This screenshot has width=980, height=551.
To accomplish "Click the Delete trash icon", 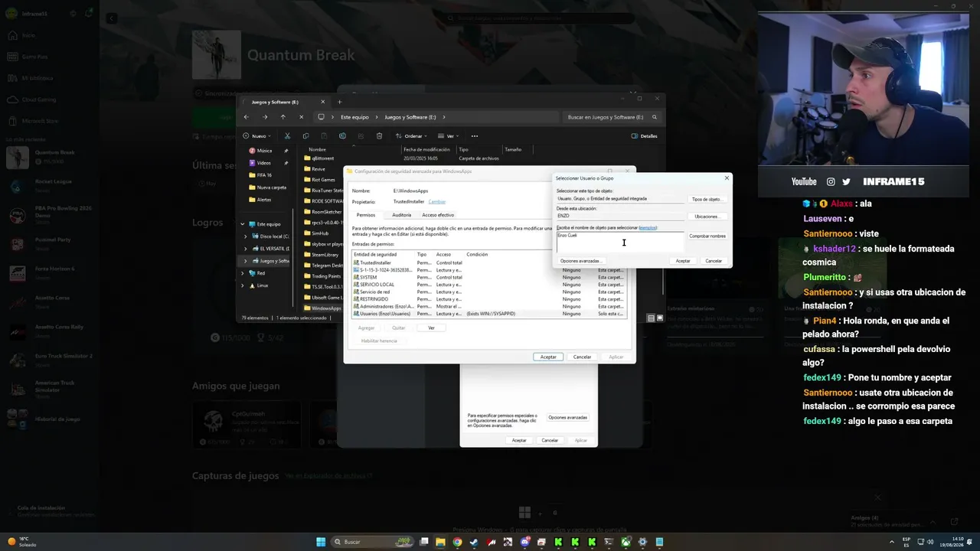I will pos(379,136).
